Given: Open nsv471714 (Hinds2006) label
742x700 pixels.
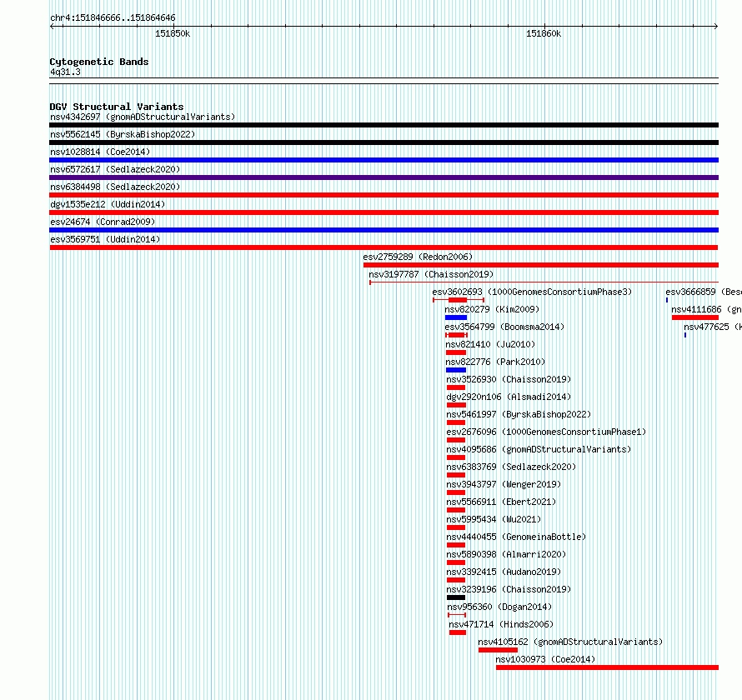Looking at the screenshot, I should [x=501, y=624].
